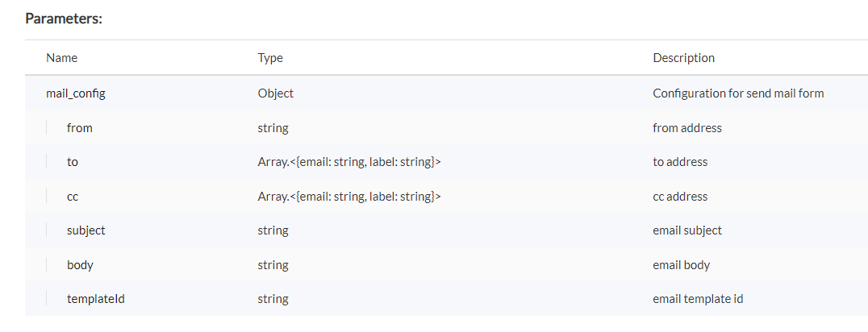Select the 'to' parameter name
This screenshot has height=332, width=868.
point(73,162)
